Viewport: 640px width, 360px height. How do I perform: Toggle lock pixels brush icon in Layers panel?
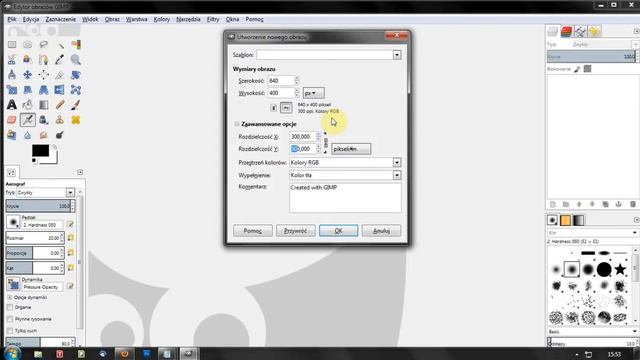click(577, 69)
